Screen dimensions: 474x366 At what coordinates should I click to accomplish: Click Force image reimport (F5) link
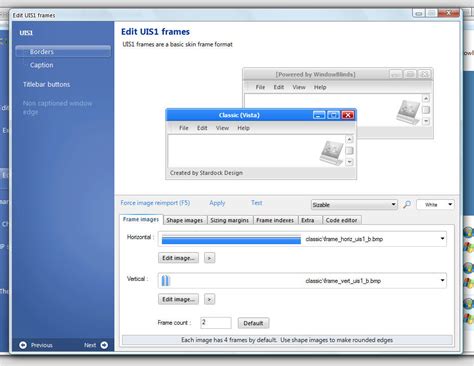[x=155, y=203]
